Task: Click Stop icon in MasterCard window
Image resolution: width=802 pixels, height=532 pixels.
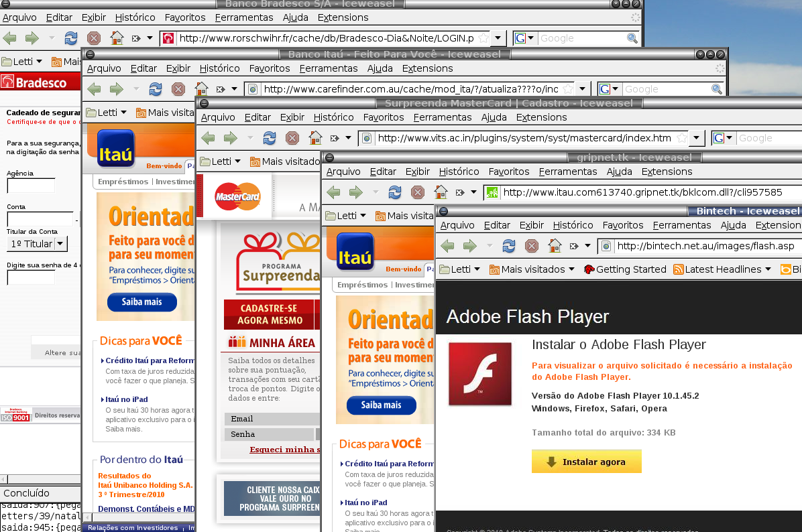Action: [292, 137]
